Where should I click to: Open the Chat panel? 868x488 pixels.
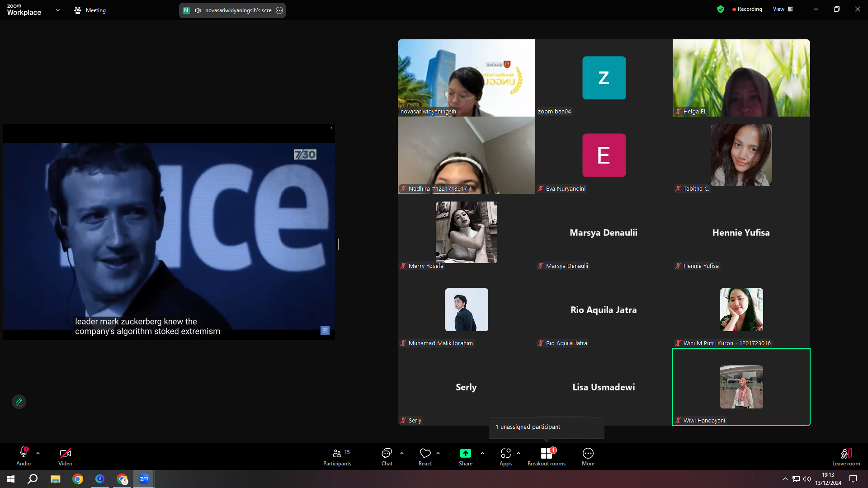pyautogui.click(x=387, y=456)
